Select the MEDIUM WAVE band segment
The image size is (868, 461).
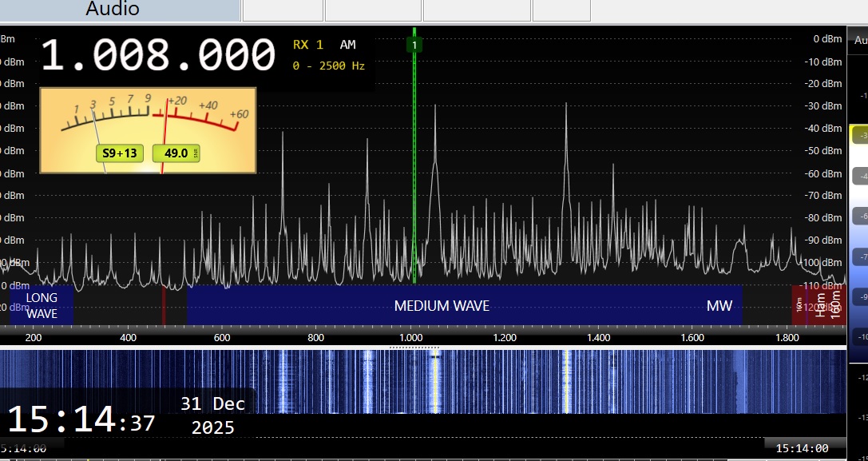[442, 306]
